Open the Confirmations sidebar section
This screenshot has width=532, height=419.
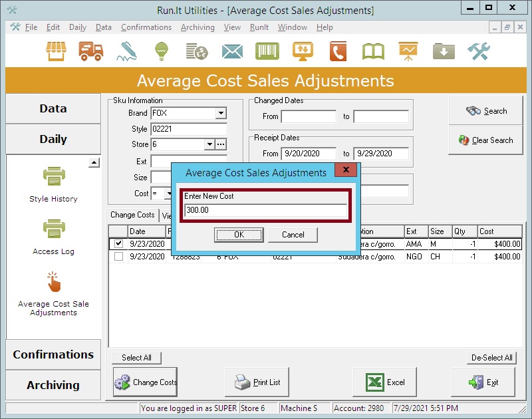pyautogui.click(x=53, y=354)
